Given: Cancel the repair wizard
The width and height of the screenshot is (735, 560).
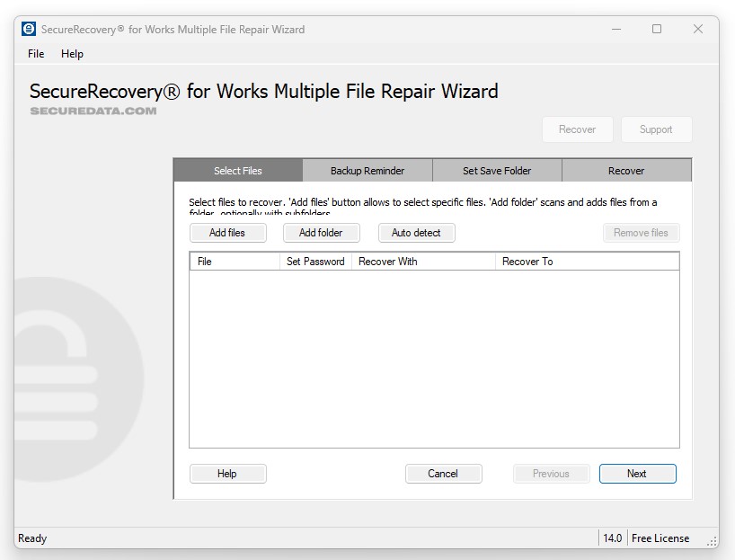Looking at the screenshot, I should (443, 474).
